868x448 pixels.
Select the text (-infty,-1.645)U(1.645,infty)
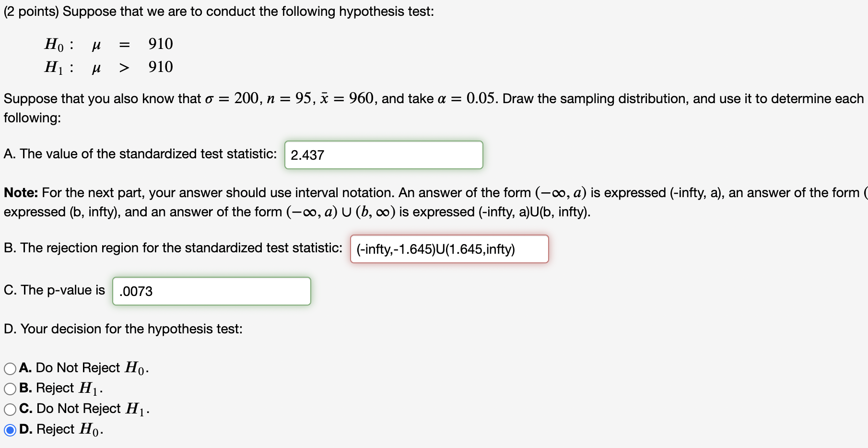tap(435, 249)
